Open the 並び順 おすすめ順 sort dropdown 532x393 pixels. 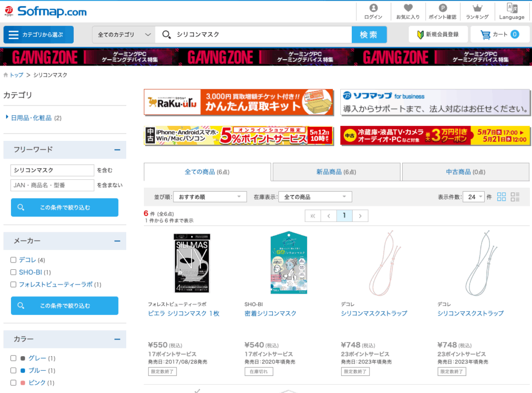210,197
